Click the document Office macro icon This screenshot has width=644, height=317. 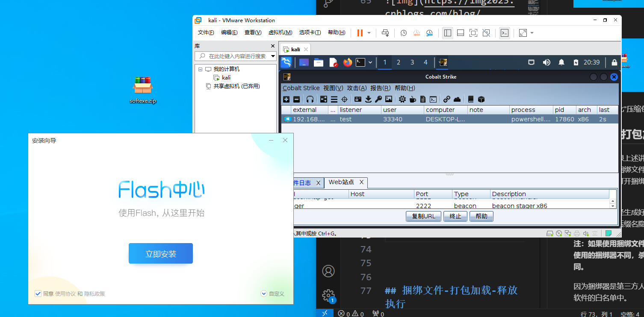(423, 99)
